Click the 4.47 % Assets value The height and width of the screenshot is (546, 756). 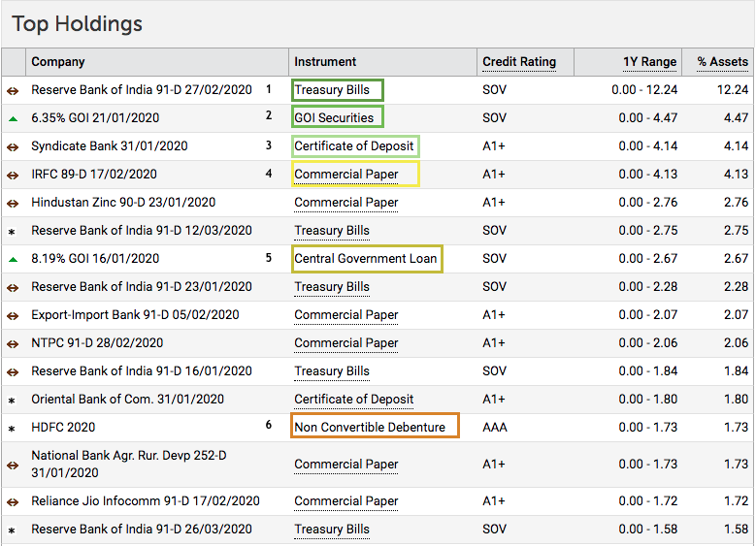tap(736, 118)
